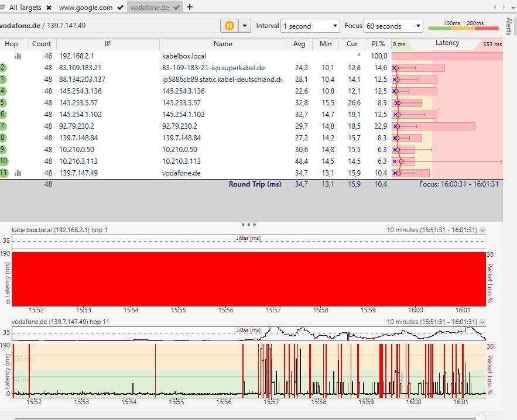The height and width of the screenshot is (420, 517).
Task: Click the PL% column header
Action: [x=378, y=44]
